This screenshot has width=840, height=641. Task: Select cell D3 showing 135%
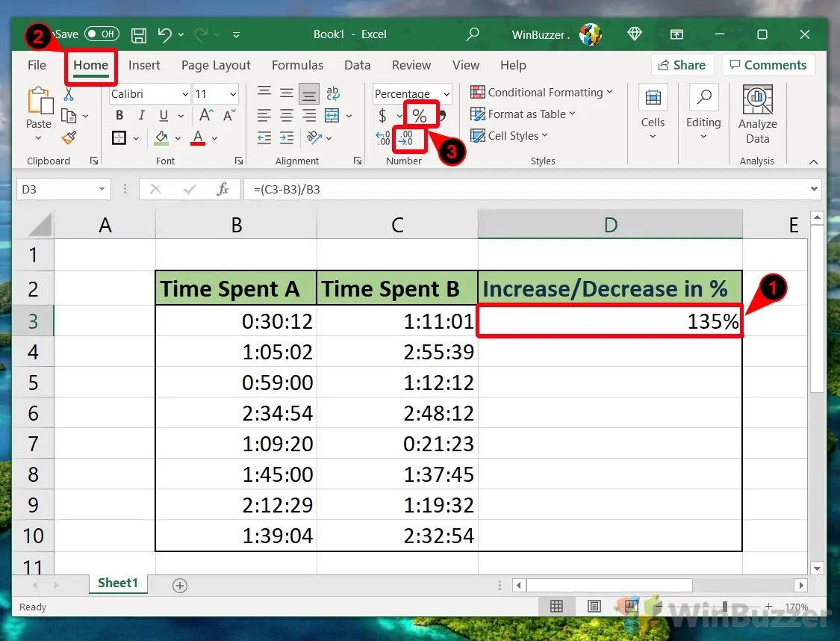click(609, 320)
